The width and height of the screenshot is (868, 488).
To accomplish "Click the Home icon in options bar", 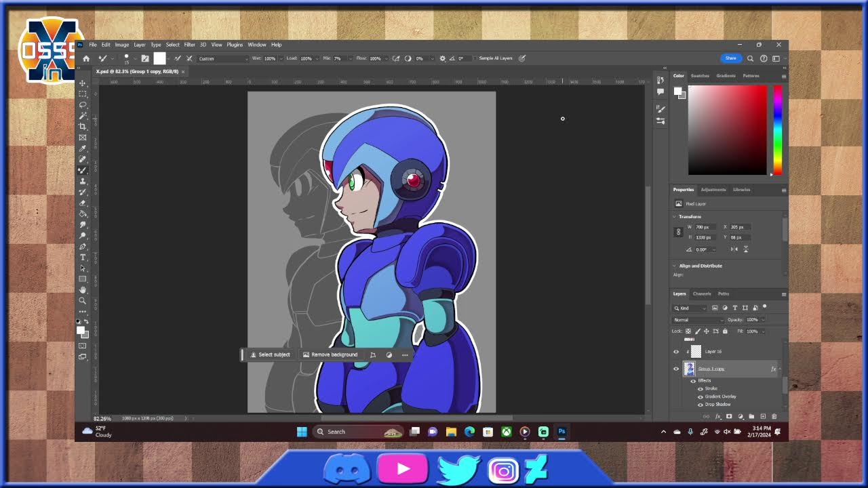I will (x=86, y=58).
